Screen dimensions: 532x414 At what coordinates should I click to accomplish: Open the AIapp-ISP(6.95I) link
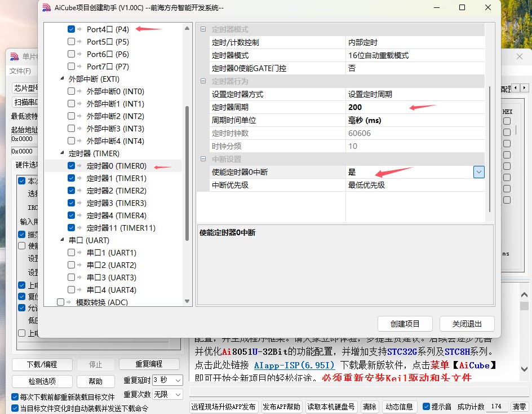click(294, 365)
